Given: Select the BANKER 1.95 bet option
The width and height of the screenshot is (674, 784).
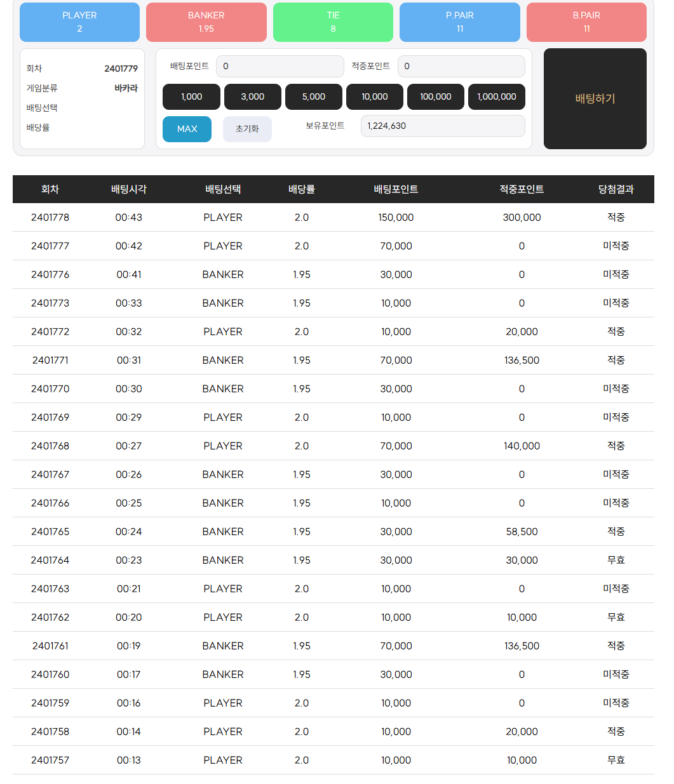Looking at the screenshot, I should pyautogui.click(x=206, y=22).
